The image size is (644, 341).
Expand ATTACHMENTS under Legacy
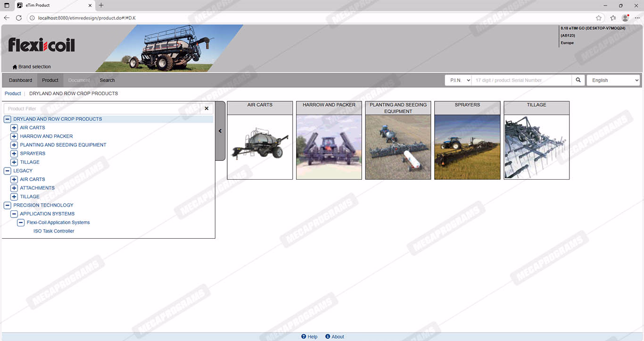pyautogui.click(x=14, y=188)
